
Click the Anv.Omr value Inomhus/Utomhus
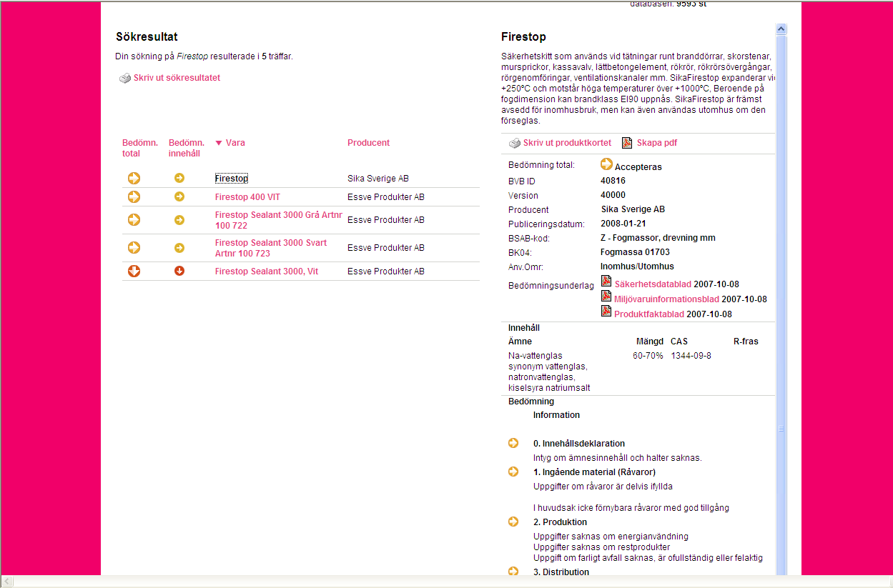(x=637, y=266)
